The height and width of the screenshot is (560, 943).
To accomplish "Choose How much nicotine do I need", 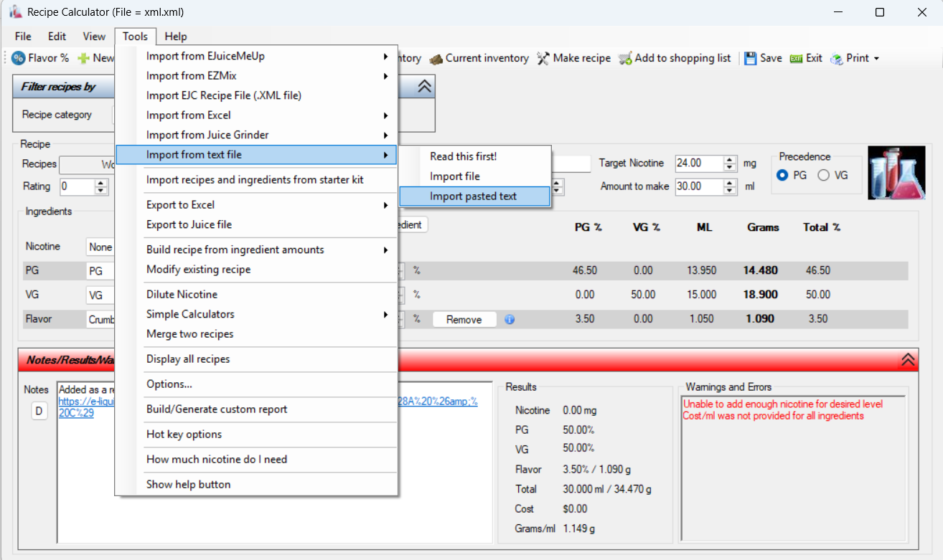I will click(x=256, y=460).
